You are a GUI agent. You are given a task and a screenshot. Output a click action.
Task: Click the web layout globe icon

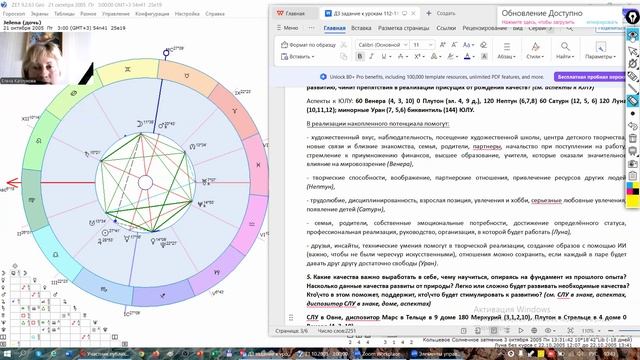[x=534, y=331]
